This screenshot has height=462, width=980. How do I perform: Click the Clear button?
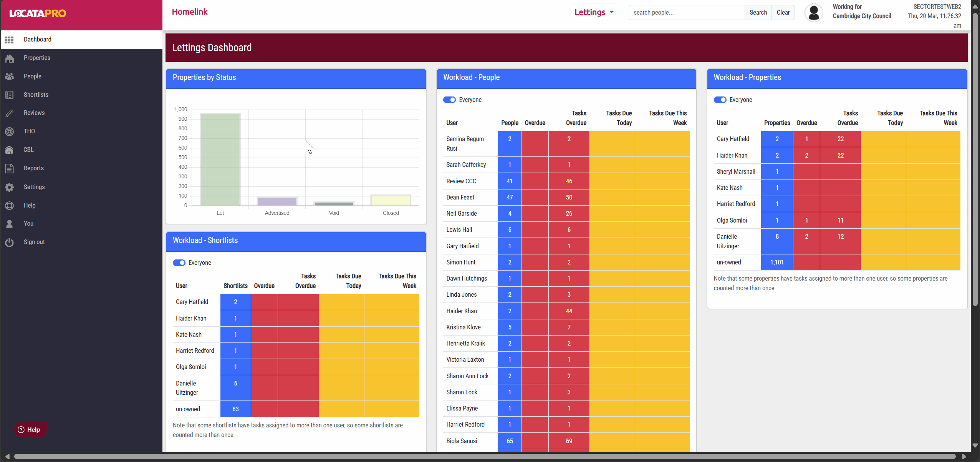pyautogui.click(x=783, y=13)
